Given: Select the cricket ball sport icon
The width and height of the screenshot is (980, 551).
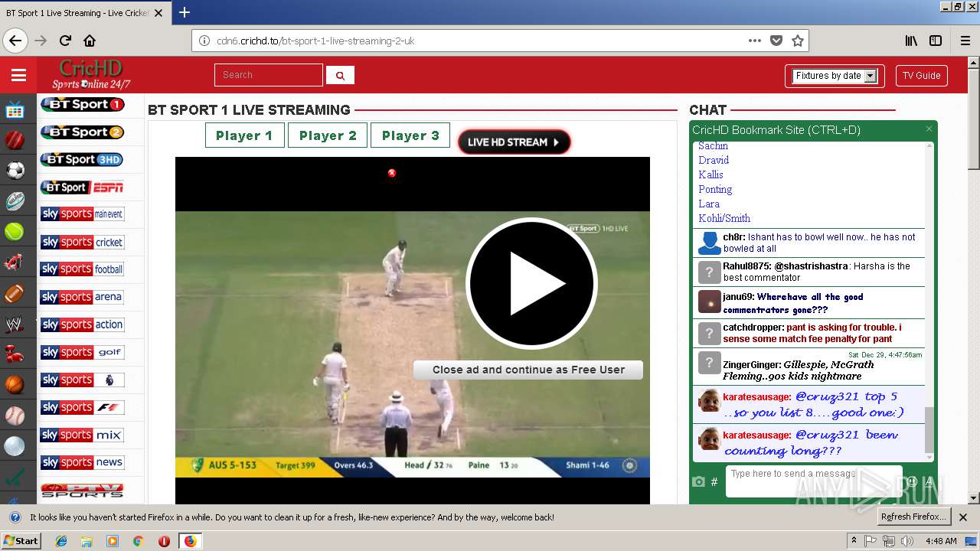Looking at the screenshot, I should tap(15, 140).
